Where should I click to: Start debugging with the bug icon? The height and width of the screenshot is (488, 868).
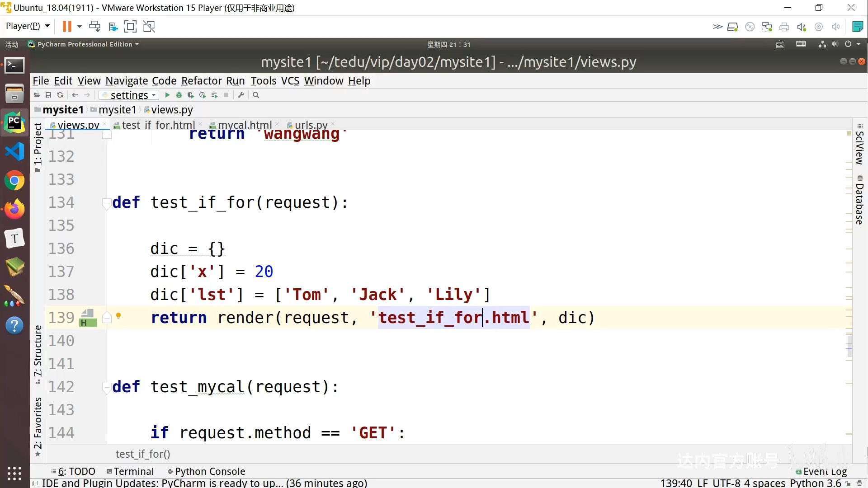(x=179, y=95)
